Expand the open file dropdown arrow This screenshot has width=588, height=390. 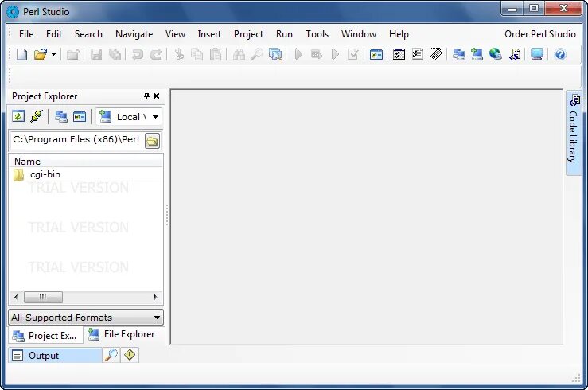53,54
